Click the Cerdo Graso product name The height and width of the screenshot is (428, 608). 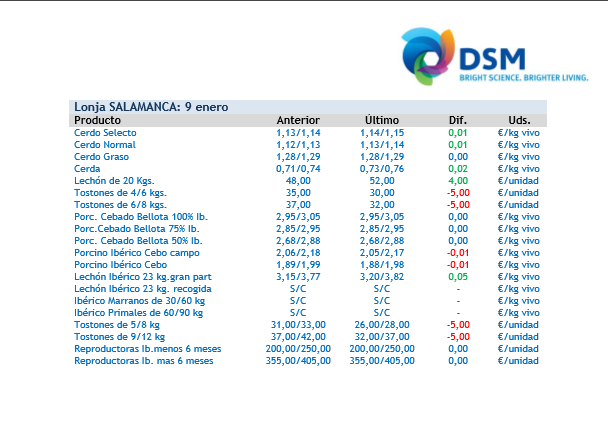(x=101, y=156)
